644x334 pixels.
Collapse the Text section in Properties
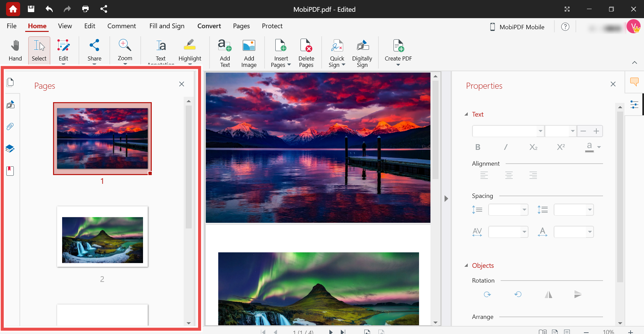(x=466, y=114)
